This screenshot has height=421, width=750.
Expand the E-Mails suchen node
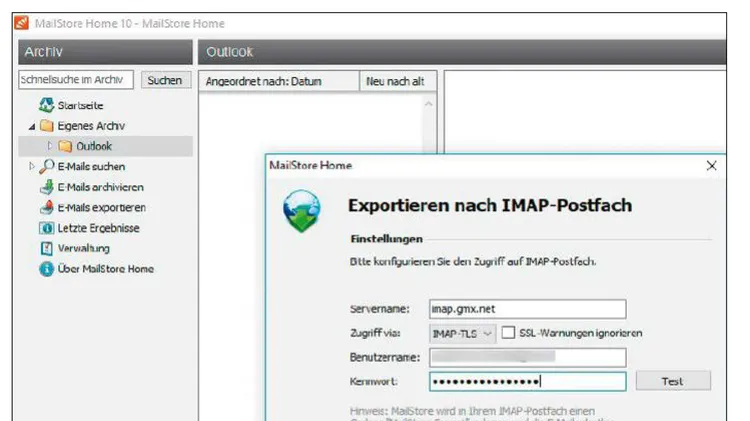[x=32, y=166]
